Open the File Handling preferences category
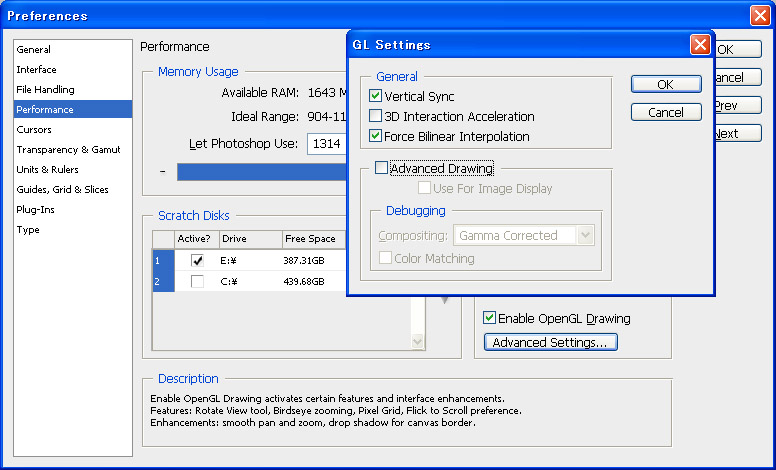 coord(73,90)
